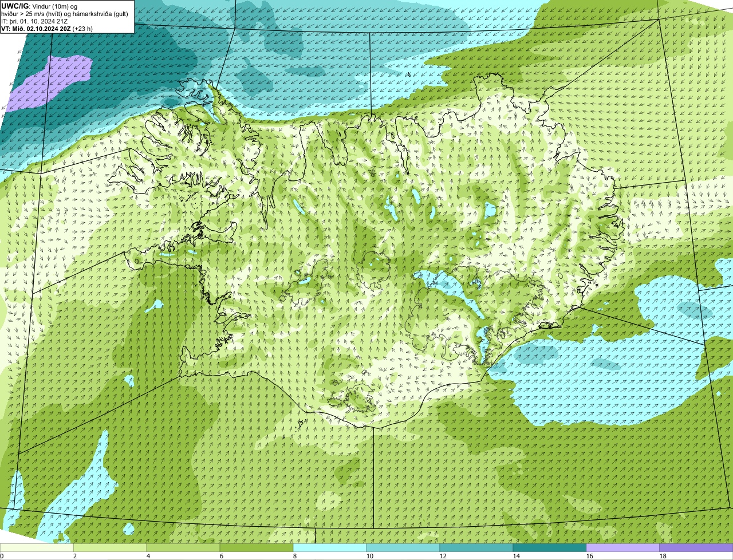This screenshot has height=560, width=733.
Task: Click the 2–4 light yellow-green legend swatch
Action: coord(110,548)
